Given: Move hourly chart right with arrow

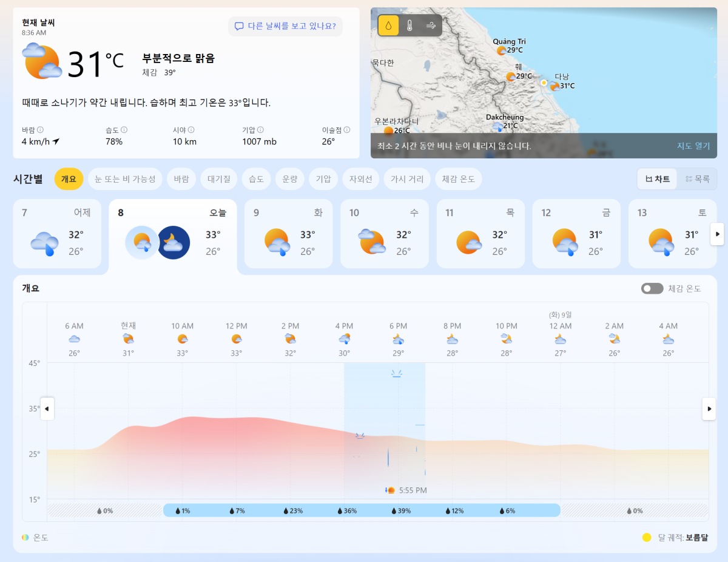Looking at the screenshot, I should point(709,408).
